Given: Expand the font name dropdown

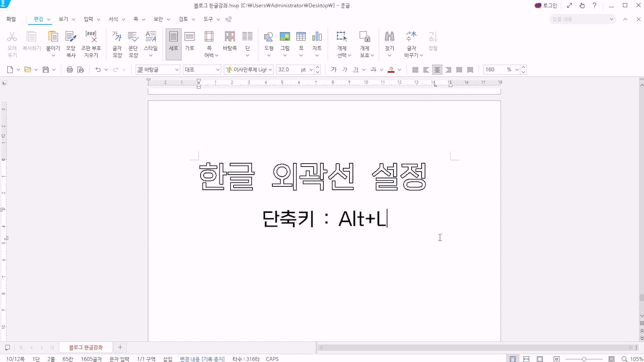Looking at the screenshot, I should coord(270,70).
